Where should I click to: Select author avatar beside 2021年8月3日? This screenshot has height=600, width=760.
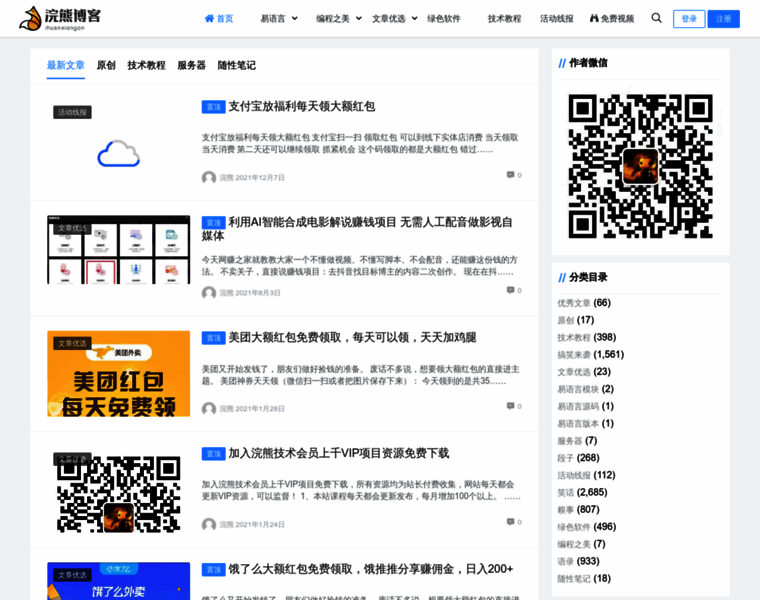209,293
